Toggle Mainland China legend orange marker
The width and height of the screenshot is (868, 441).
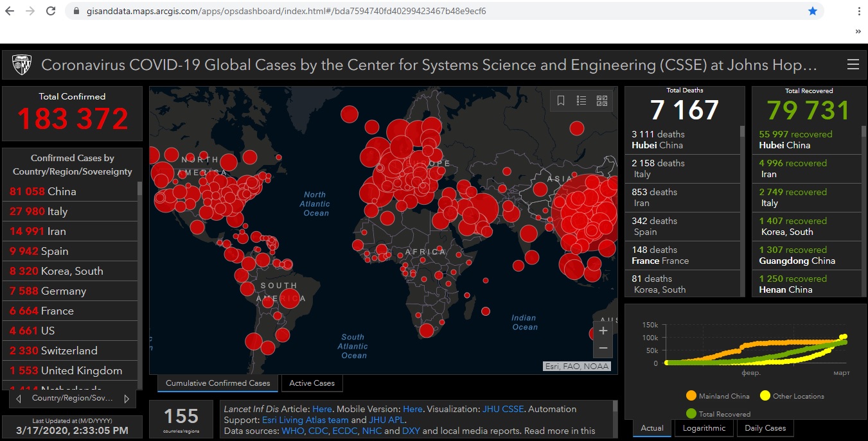pos(691,396)
